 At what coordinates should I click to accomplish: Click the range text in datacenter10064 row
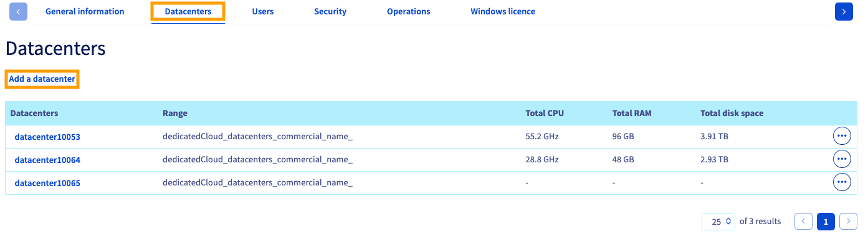tap(257, 159)
